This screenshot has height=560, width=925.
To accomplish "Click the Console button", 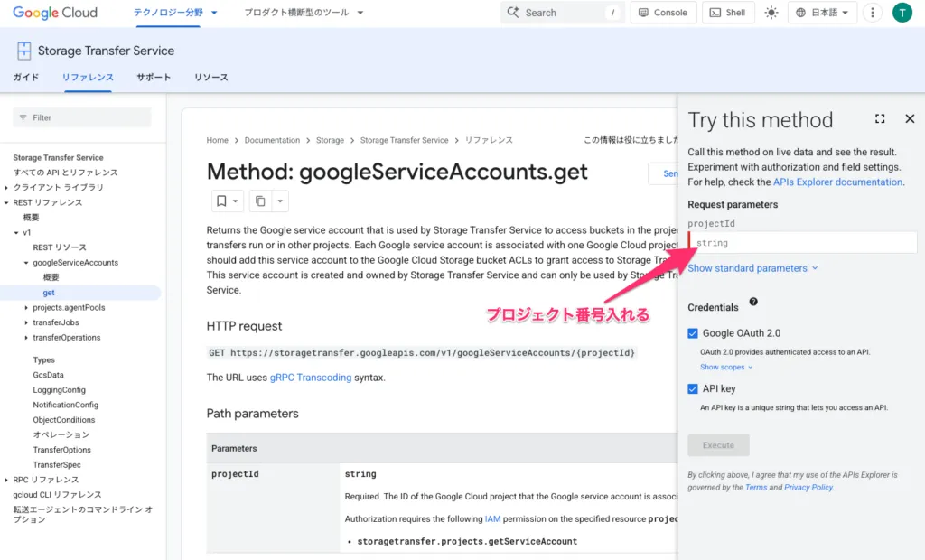I will [664, 13].
